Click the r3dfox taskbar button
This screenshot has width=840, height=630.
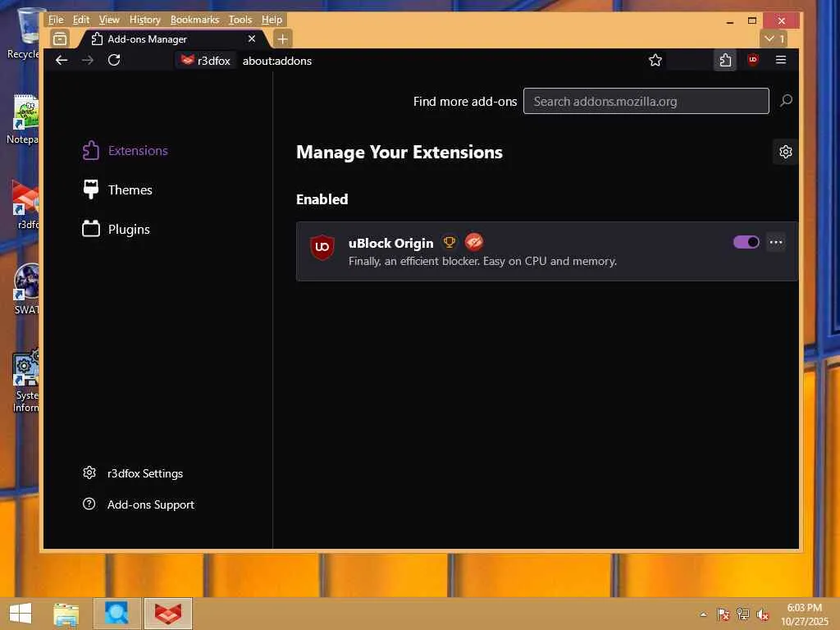(167, 614)
